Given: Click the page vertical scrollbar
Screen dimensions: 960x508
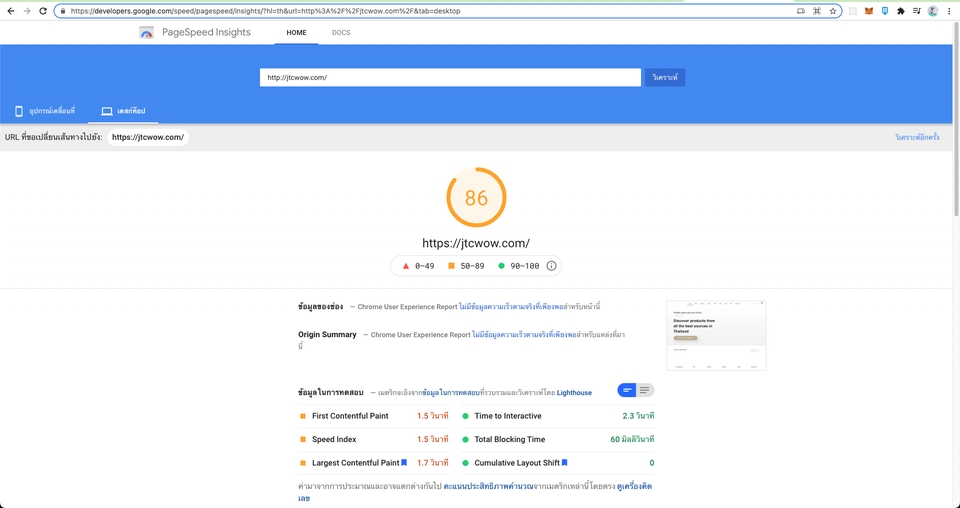Looking at the screenshot, I should coord(956,119).
